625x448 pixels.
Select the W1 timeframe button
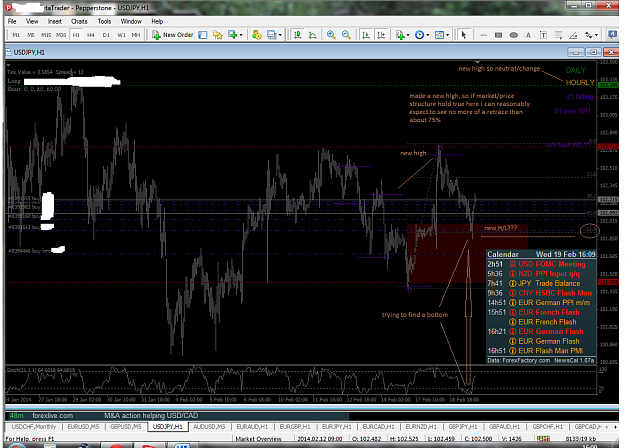click(121, 35)
